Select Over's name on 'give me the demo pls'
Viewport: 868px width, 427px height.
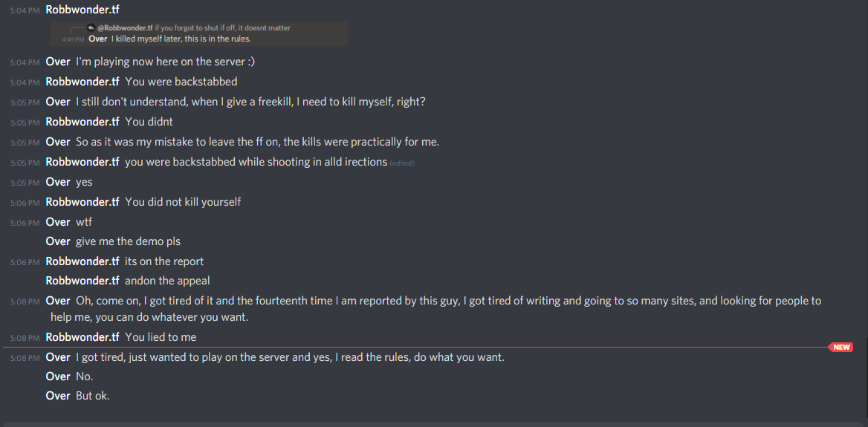[x=57, y=241]
